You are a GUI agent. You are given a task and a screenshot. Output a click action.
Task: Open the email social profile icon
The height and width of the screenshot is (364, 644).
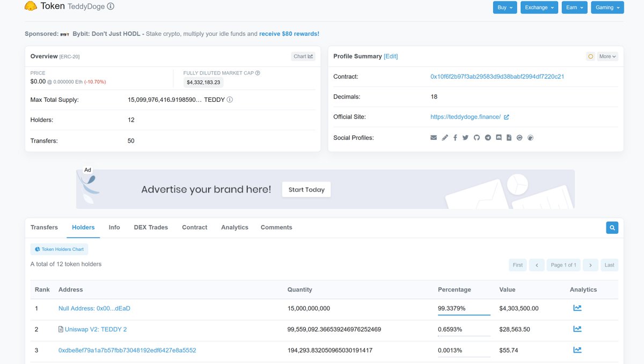434,138
